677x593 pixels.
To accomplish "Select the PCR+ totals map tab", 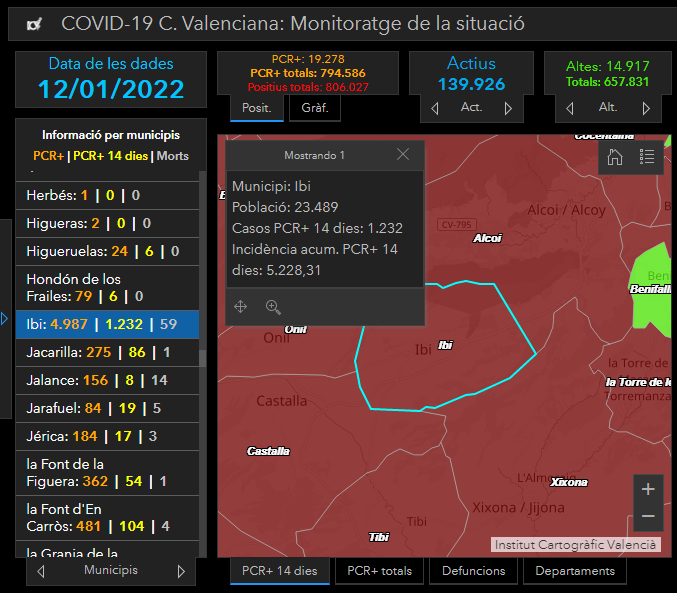I will click(x=380, y=571).
